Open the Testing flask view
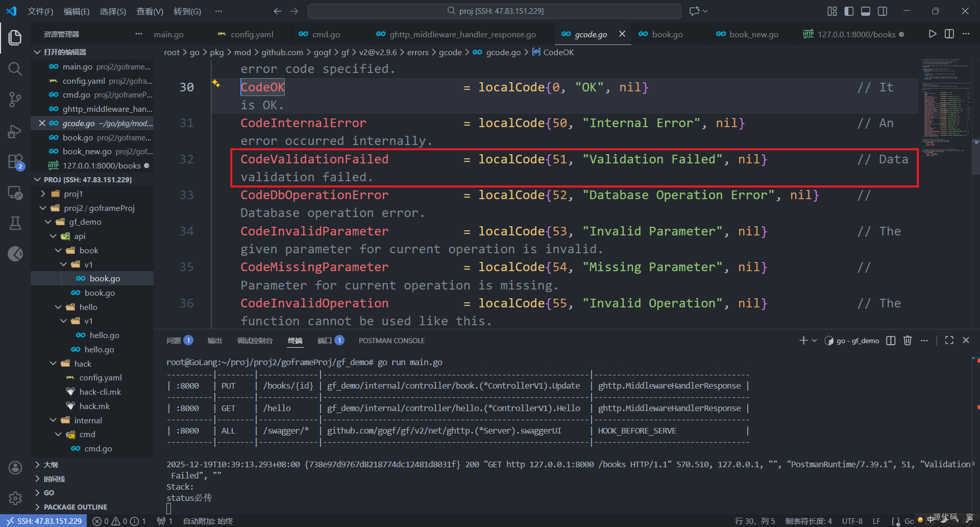980x527 pixels. click(x=15, y=223)
